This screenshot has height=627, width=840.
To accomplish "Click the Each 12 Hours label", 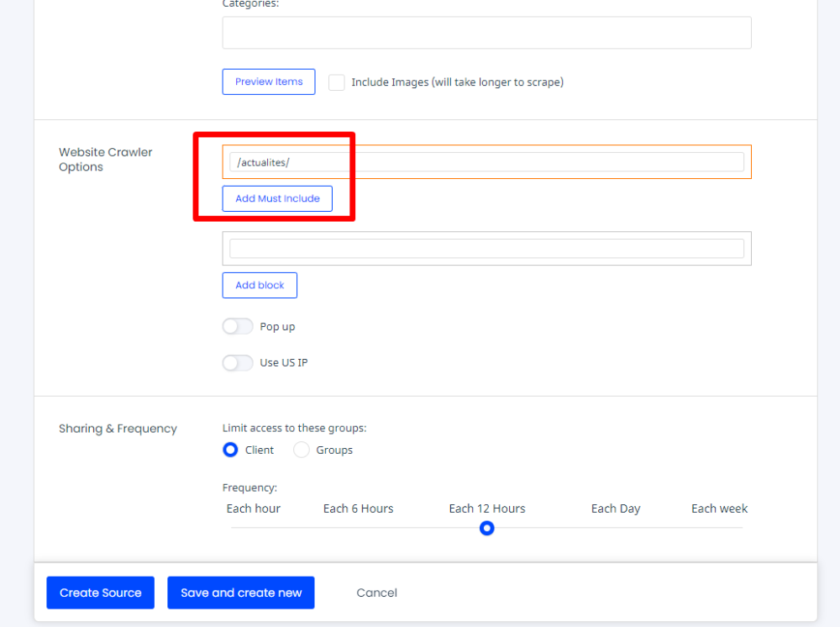I will click(487, 508).
